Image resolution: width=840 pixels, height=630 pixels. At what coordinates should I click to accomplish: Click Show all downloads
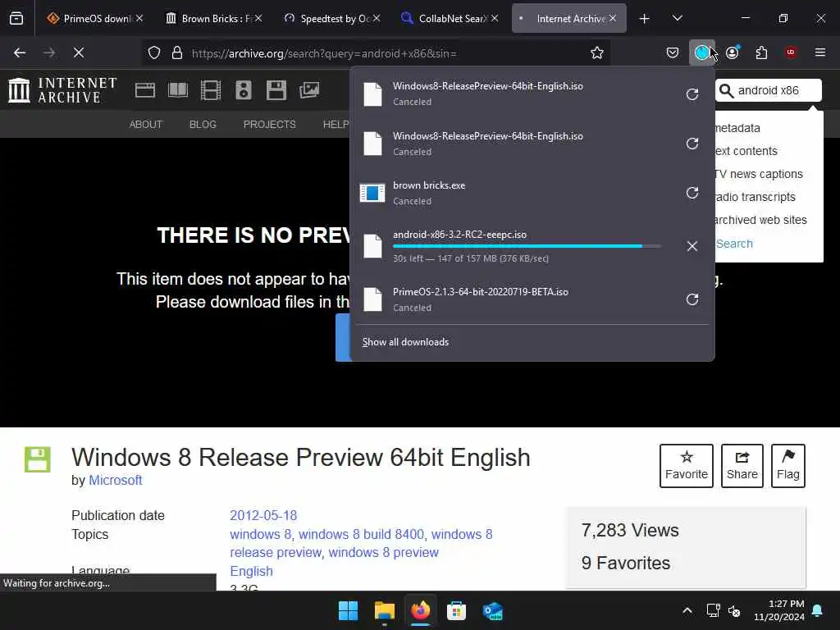pyautogui.click(x=405, y=342)
